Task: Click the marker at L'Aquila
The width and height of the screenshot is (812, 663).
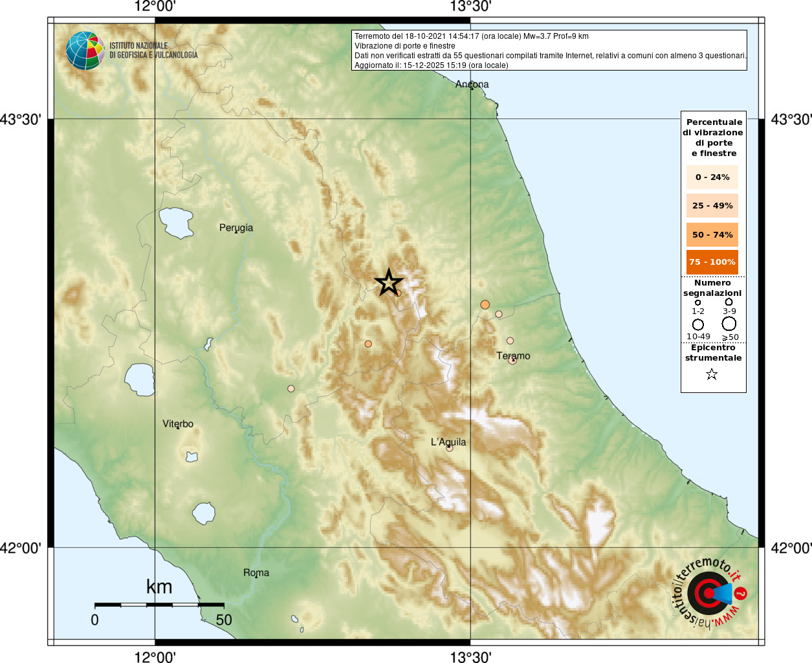Action: tap(450, 448)
